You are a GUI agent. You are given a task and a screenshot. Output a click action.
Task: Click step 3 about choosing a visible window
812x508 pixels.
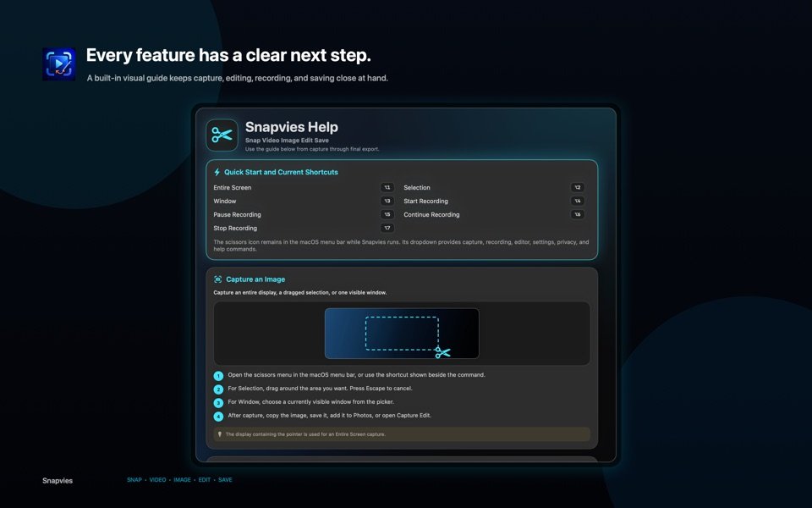coord(310,401)
